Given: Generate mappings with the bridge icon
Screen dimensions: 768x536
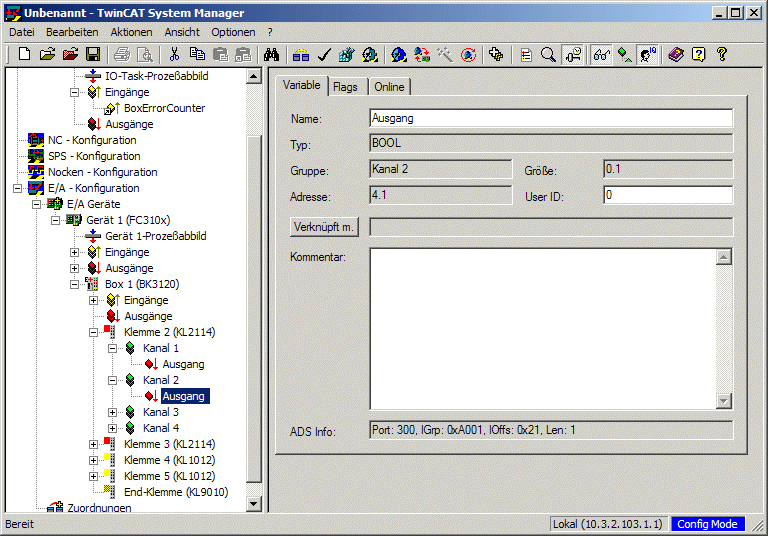Looking at the screenshot, I should coord(301,54).
